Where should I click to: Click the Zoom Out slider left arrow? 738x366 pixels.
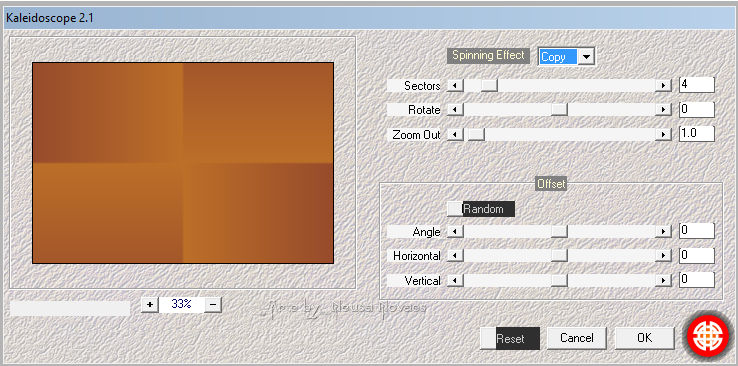click(455, 135)
